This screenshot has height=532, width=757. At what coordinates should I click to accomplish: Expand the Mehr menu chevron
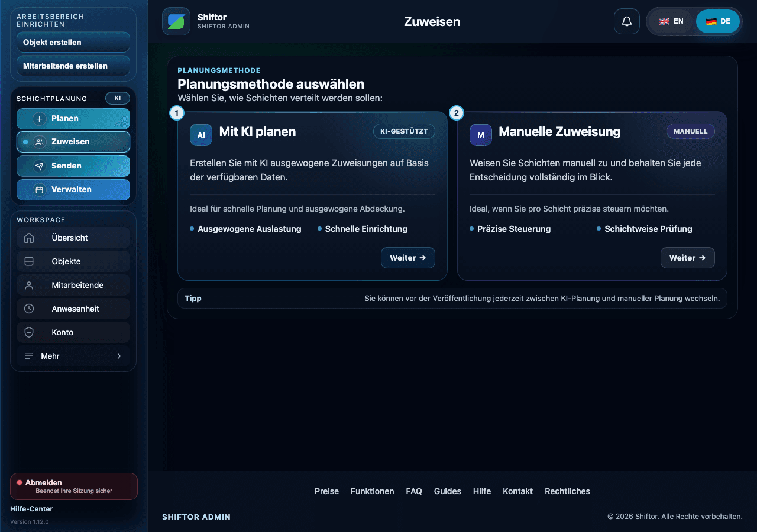pyautogui.click(x=119, y=356)
